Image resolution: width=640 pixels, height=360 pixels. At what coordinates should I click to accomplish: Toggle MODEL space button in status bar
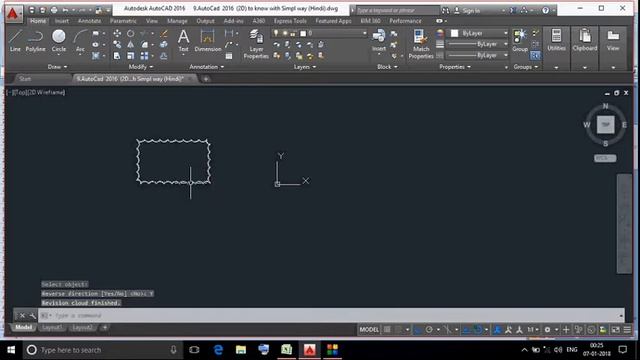click(x=369, y=329)
